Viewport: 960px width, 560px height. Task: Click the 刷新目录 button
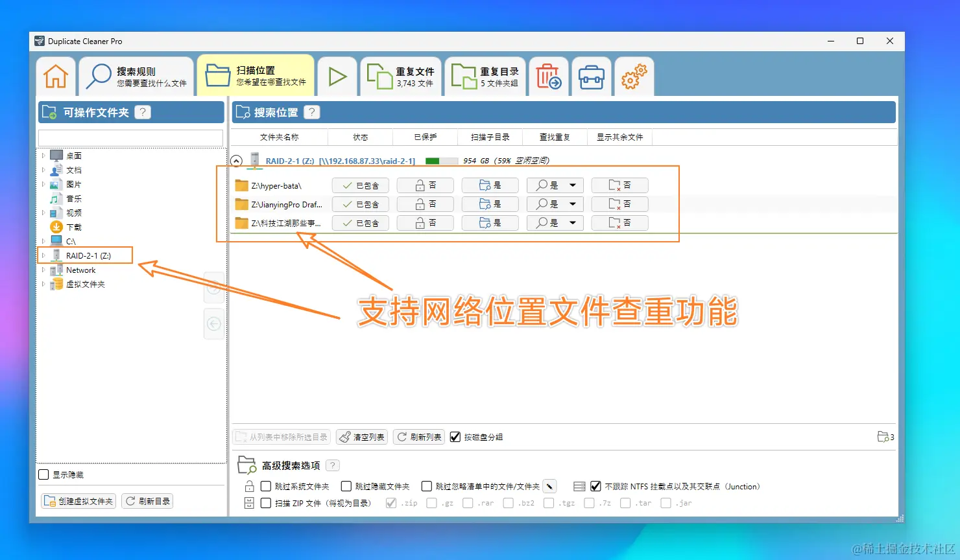[x=147, y=501]
